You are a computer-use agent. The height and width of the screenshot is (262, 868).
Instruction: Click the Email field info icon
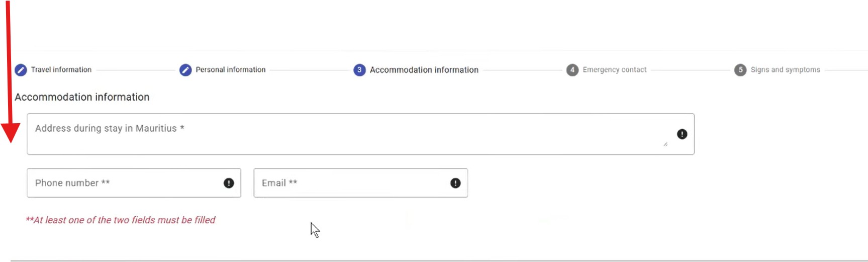tap(455, 183)
